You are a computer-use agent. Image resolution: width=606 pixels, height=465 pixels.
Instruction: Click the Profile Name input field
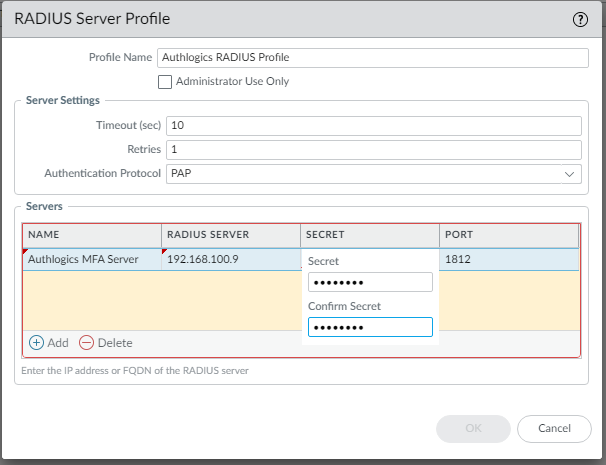pyautogui.click(x=373, y=58)
